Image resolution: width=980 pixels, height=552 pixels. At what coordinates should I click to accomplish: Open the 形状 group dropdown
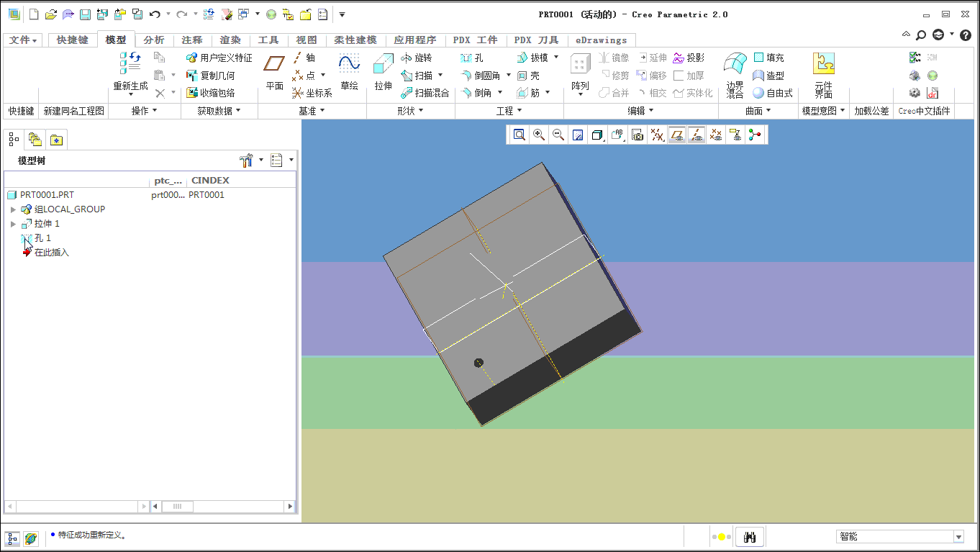tap(410, 111)
